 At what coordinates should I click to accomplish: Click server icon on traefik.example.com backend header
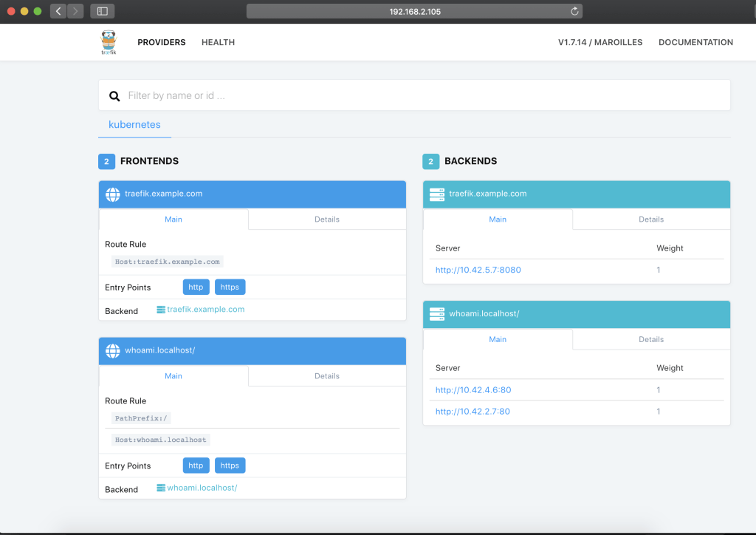coord(437,194)
